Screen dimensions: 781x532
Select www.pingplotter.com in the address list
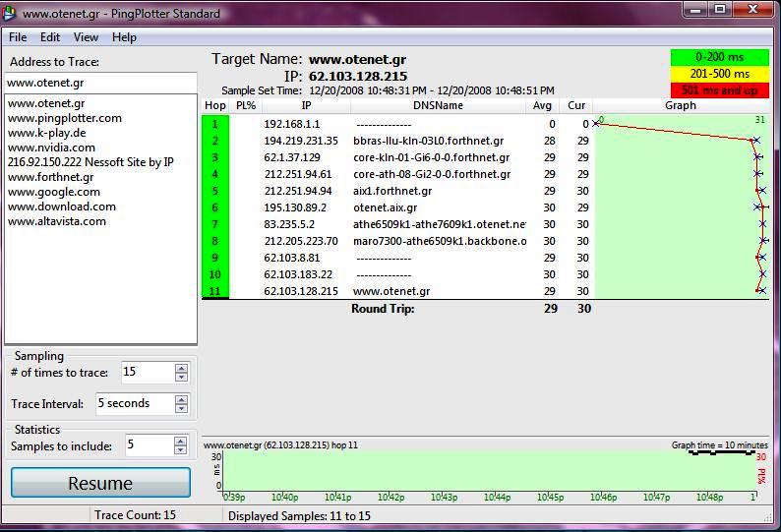(x=65, y=118)
